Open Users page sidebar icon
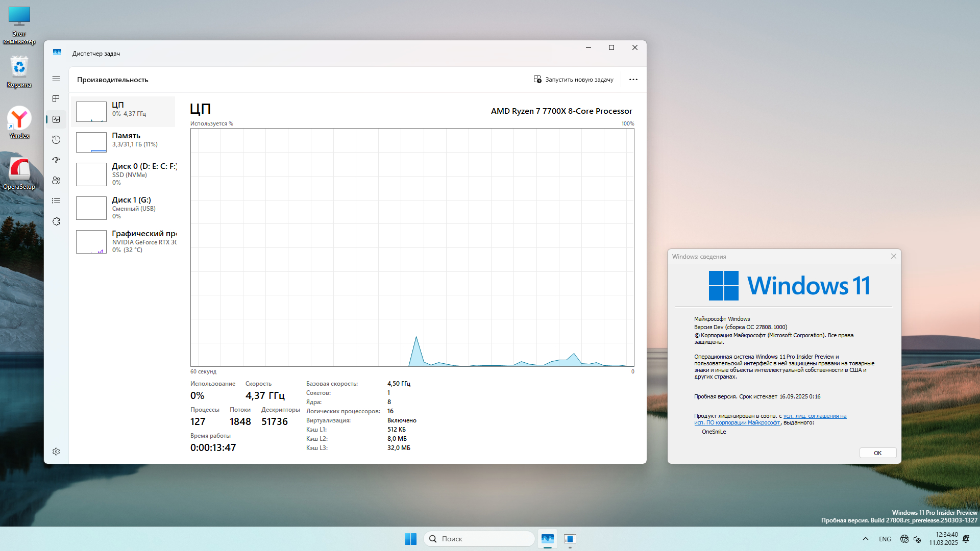This screenshot has height=551, width=980. pyautogui.click(x=56, y=181)
